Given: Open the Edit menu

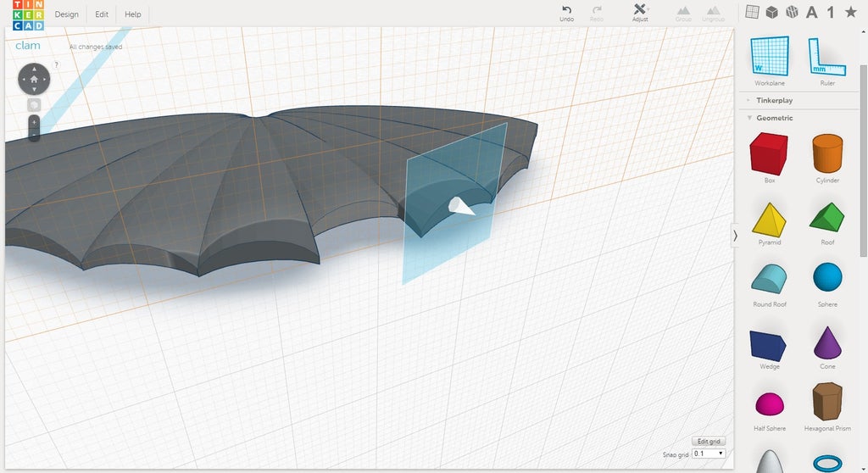Looking at the screenshot, I should point(102,14).
